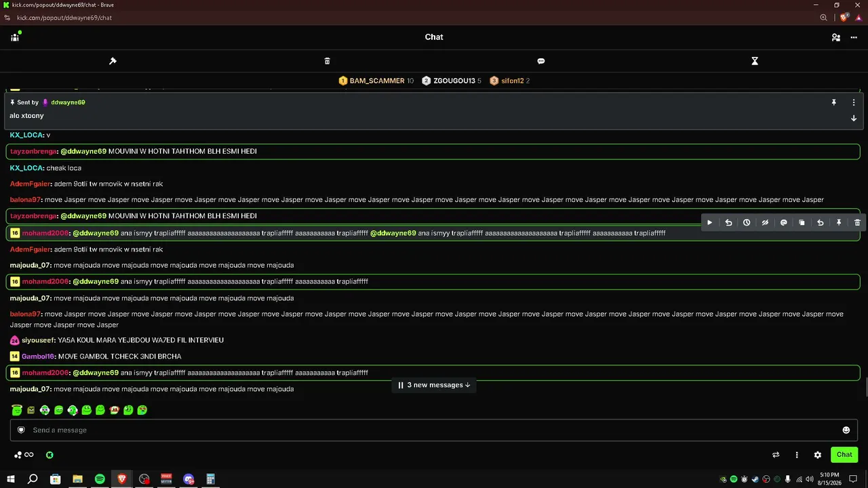The image size is (868, 488).
Task: Open the viewers list icon at top left
Action: (x=15, y=37)
